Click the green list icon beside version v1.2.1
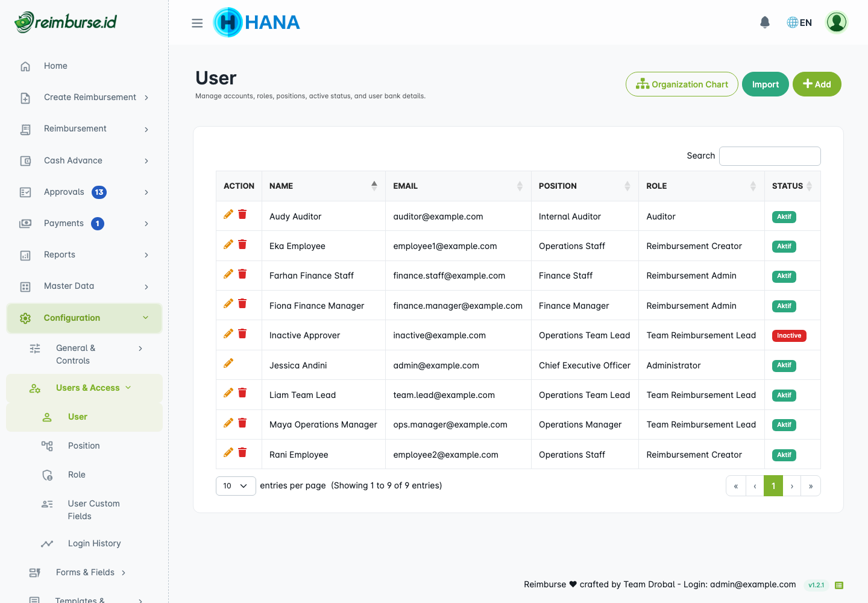868x603 pixels. 839,585
